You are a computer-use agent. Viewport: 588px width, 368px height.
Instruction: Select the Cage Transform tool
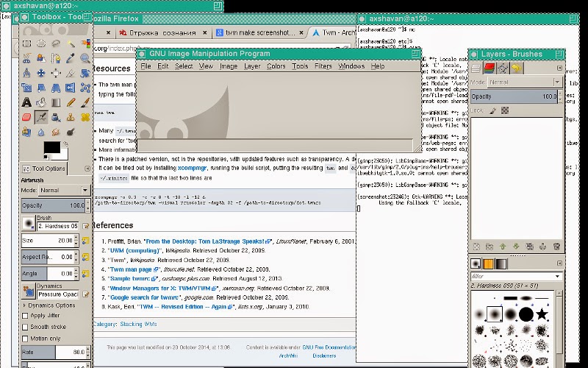pos(85,88)
